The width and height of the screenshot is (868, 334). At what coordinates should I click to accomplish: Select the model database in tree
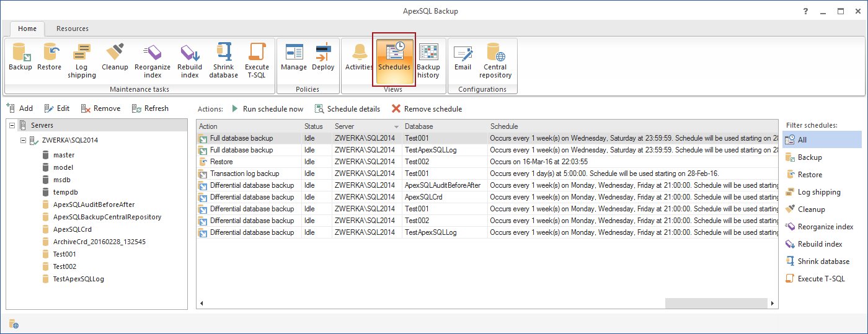click(x=63, y=167)
